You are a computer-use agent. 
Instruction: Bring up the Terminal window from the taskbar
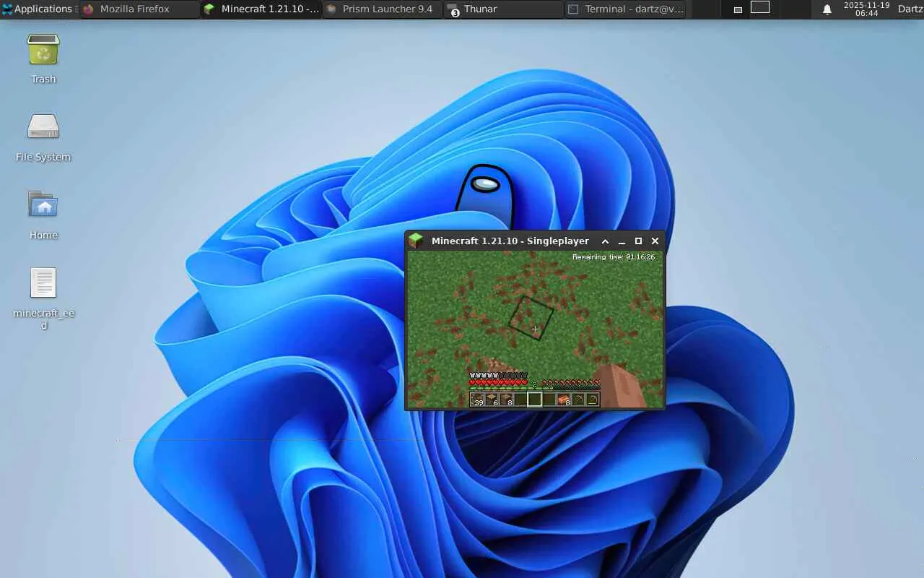[625, 9]
